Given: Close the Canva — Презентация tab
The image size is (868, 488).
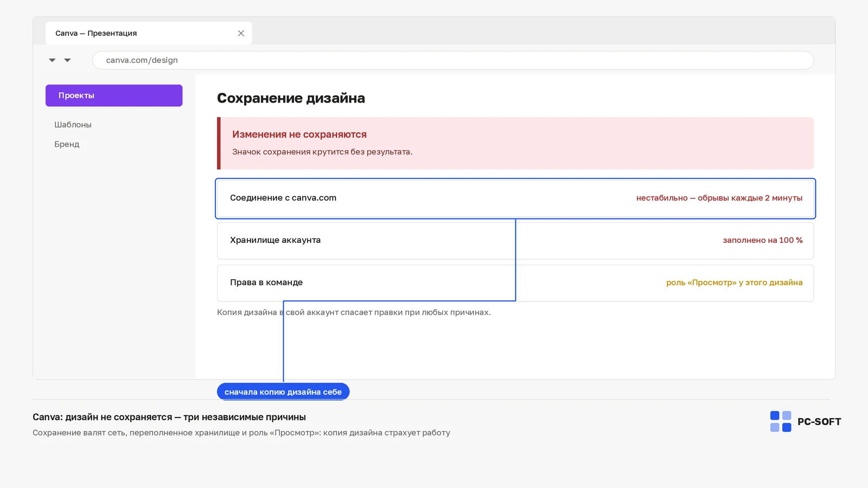Looking at the screenshot, I should pos(241,33).
